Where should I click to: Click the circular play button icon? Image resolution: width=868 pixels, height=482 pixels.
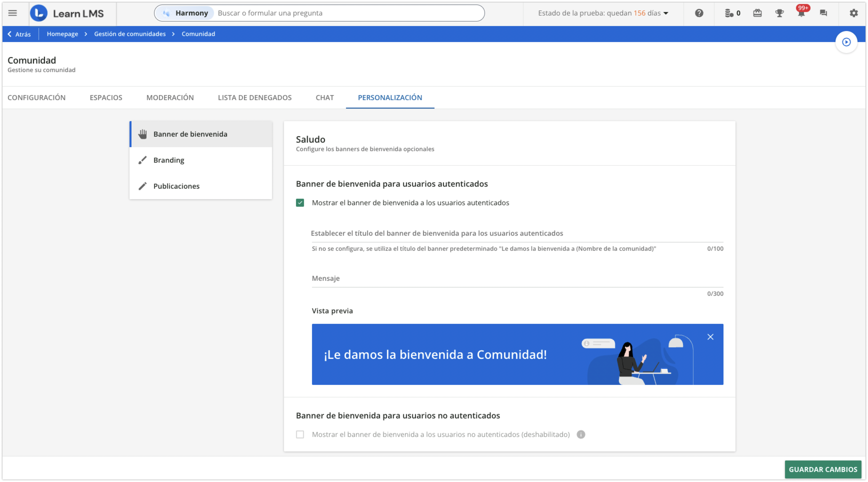click(x=846, y=42)
